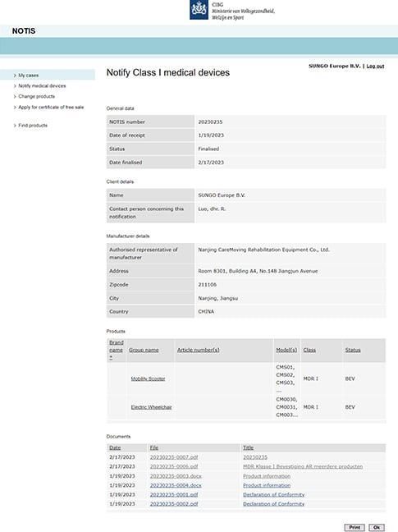Sort documents by Date column
This screenshot has width=398, height=532.
pyautogui.click(x=115, y=448)
